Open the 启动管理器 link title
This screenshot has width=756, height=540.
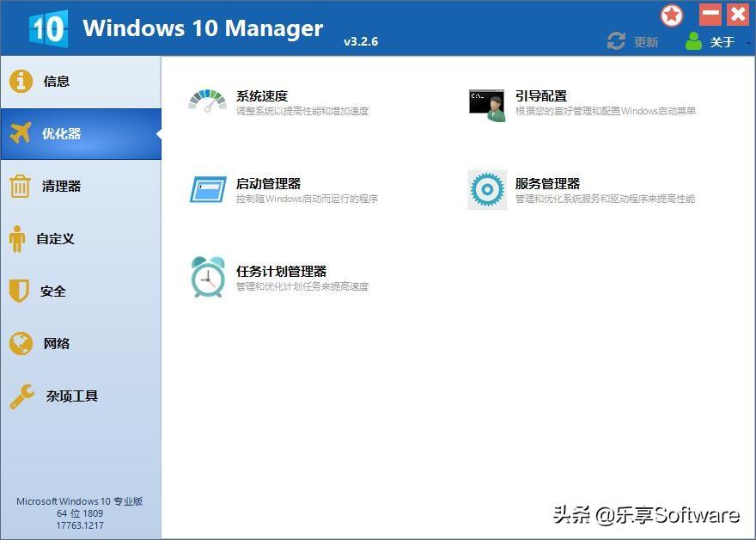pos(268,183)
